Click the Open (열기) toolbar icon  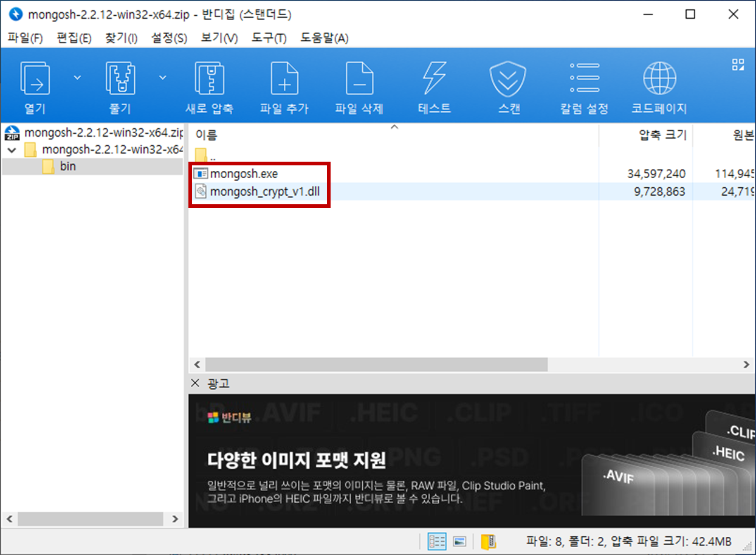point(35,79)
